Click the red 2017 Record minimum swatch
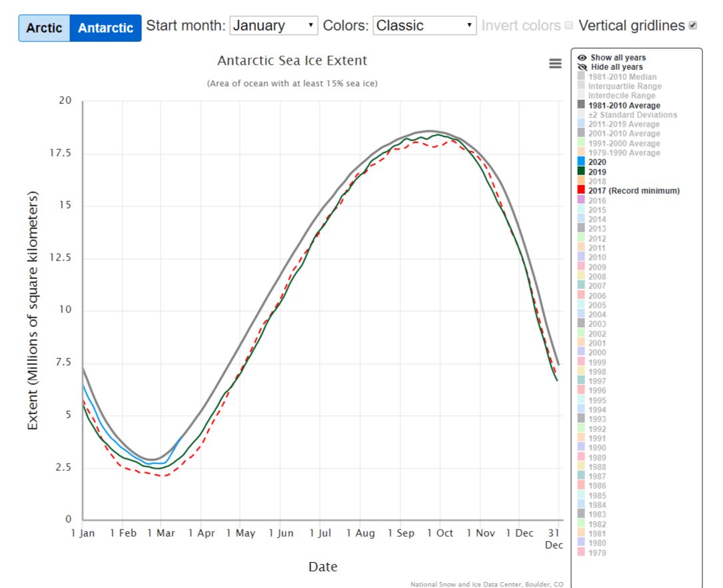This screenshot has width=723, height=588. point(582,191)
